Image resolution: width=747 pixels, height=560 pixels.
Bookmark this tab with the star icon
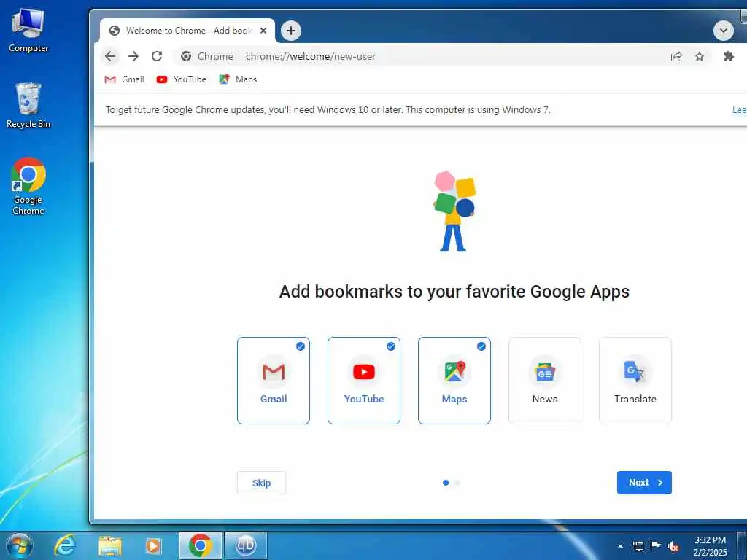pos(700,57)
